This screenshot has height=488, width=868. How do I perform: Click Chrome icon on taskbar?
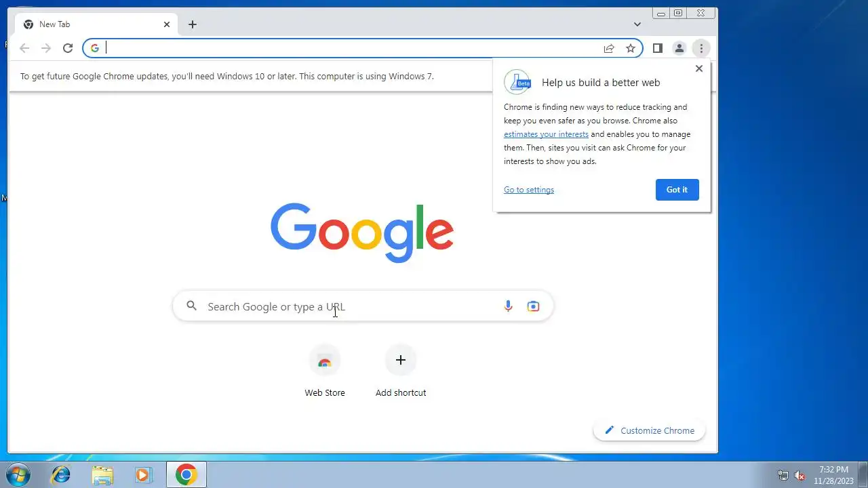point(186,475)
